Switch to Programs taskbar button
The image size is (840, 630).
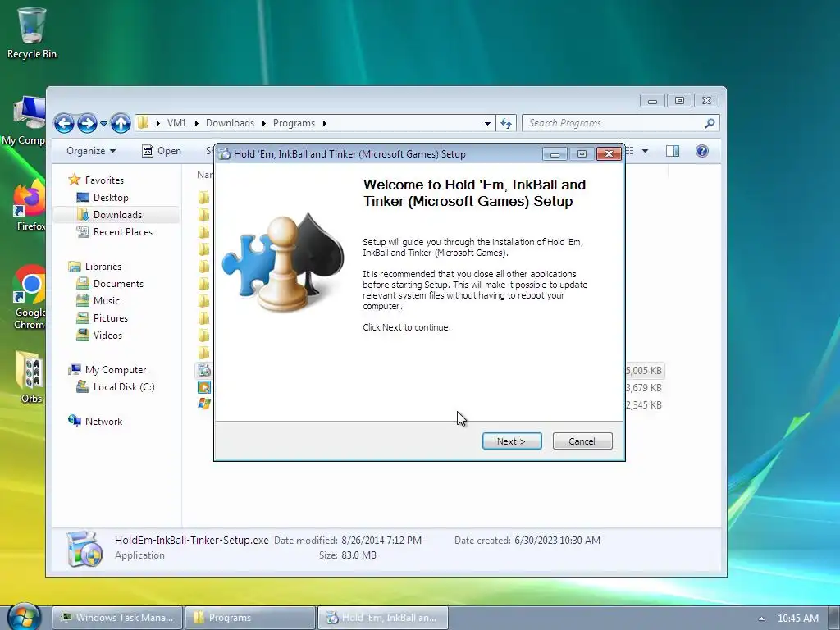click(250, 618)
